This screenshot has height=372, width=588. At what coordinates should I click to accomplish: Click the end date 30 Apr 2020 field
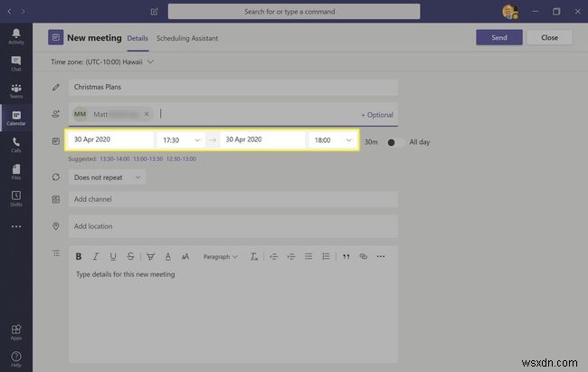pos(262,139)
